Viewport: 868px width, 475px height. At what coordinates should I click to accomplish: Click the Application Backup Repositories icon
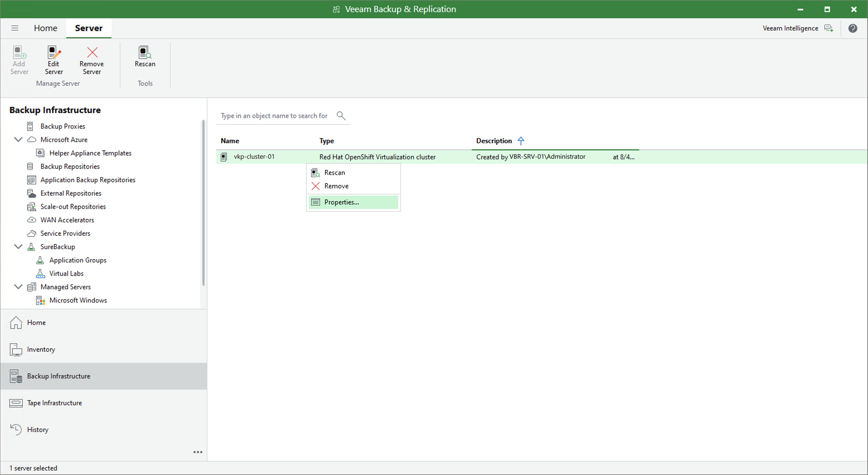point(31,180)
